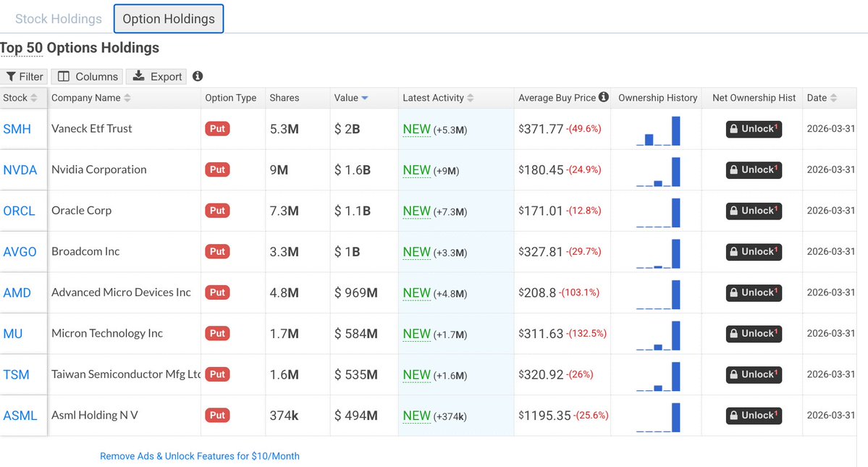Open the ASML ticker link

tap(20, 416)
